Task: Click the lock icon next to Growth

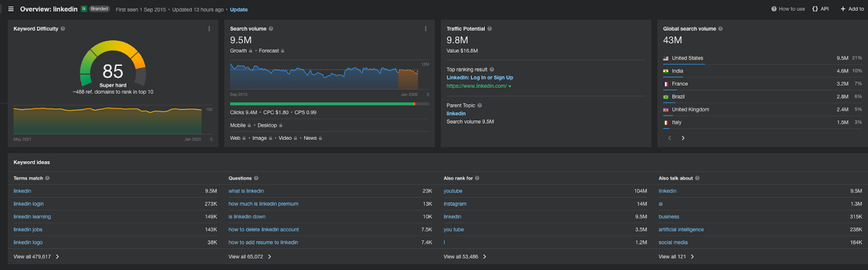Action: (251, 51)
